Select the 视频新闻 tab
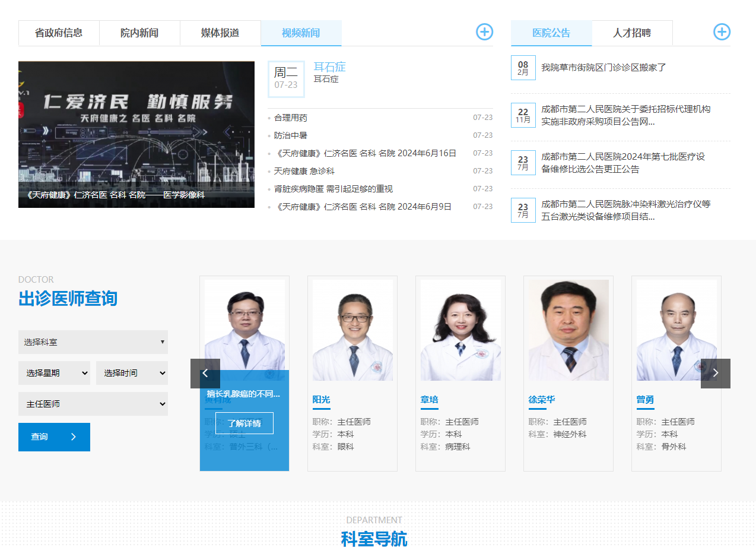Screen dimensions: 756x547 (x=301, y=33)
